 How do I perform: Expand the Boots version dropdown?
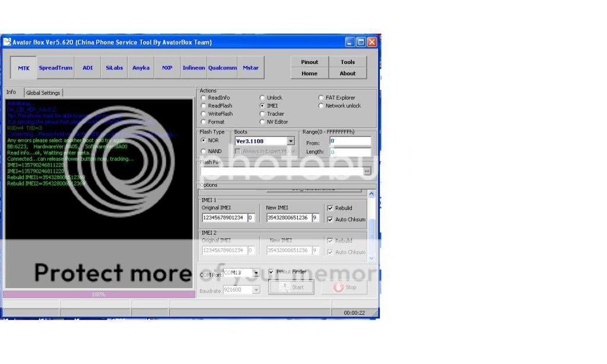point(291,141)
